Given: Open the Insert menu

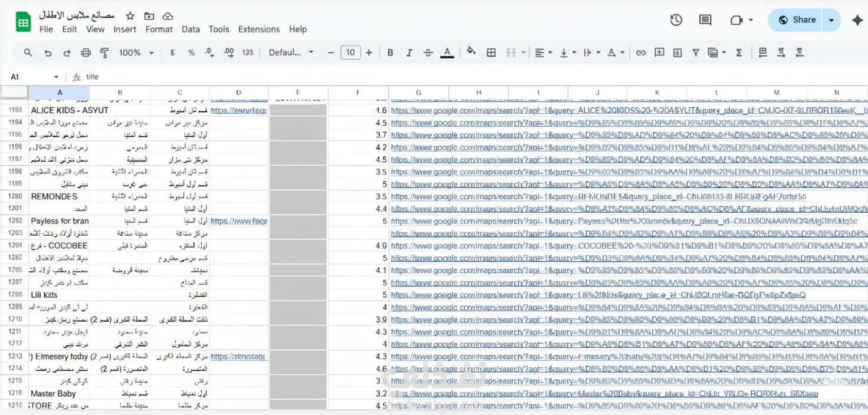Looking at the screenshot, I should click(125, 29).
